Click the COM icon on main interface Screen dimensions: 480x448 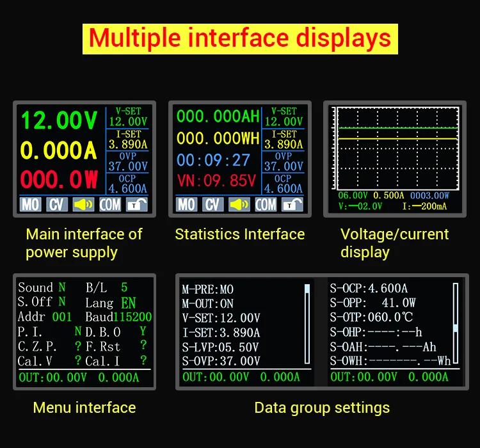110,205
